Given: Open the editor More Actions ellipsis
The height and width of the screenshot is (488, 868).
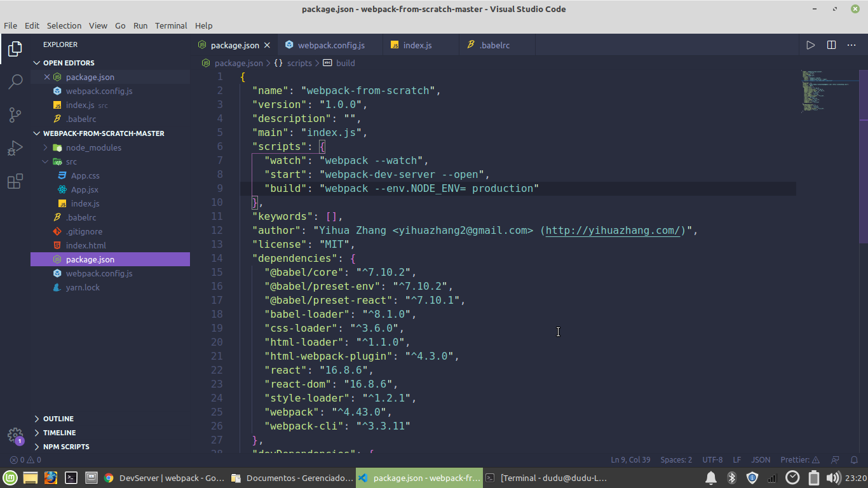Looking at the screenshot, I should (x=851, y=45).
